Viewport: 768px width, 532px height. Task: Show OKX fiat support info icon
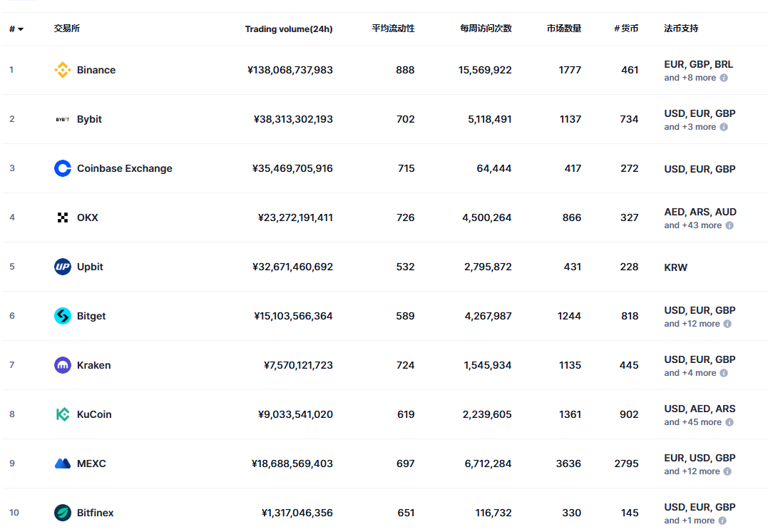coord(729,225)
